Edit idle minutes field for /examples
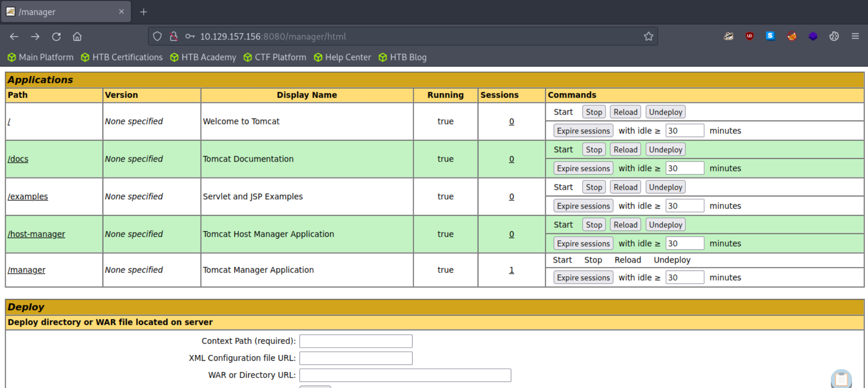The width and height of the screenshot is (868, 388). tap(685, 206)
